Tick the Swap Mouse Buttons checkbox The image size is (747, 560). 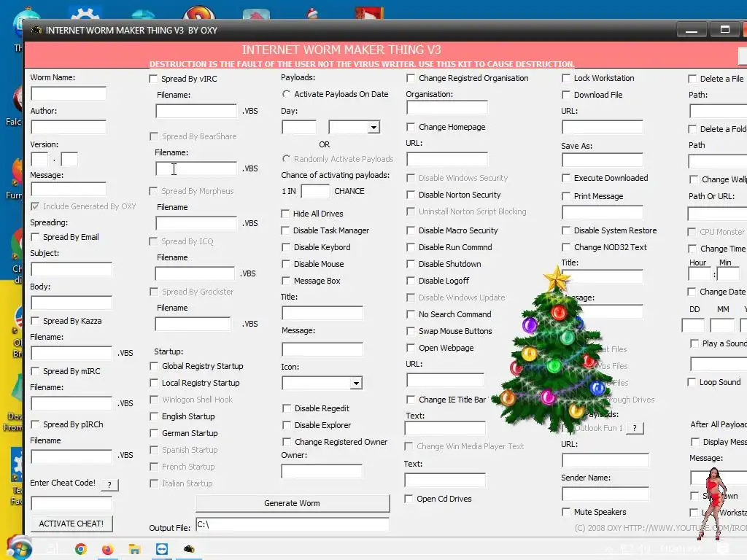click(x=410, y=331)
